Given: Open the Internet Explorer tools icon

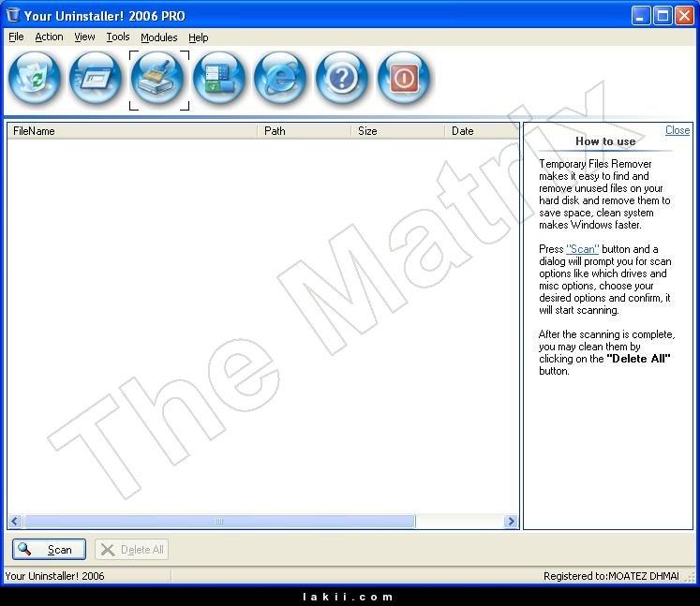Looking at the screenshot, I should coord(280,78).
